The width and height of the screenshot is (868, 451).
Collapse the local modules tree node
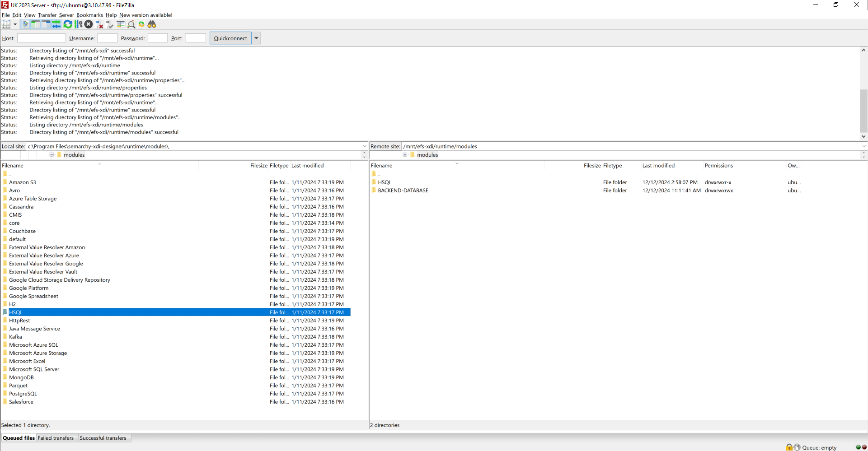click(x=52, y=155)
